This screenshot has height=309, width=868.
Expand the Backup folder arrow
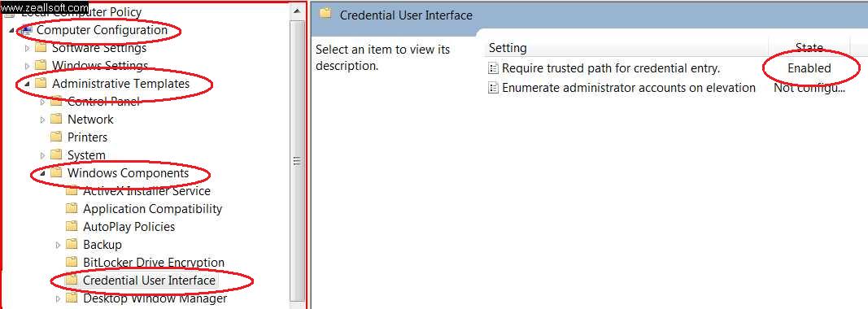[x=58, y=245]
